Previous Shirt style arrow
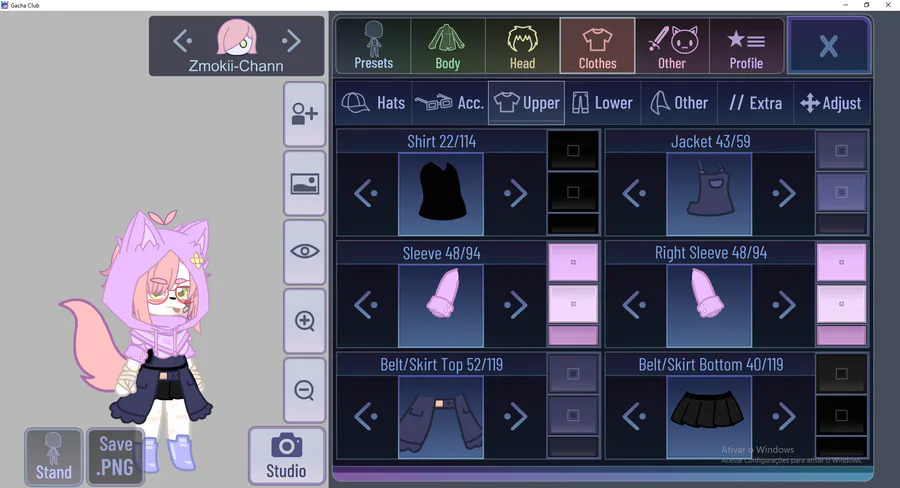This screenshot has width=900, height=488. click(366, 193)
